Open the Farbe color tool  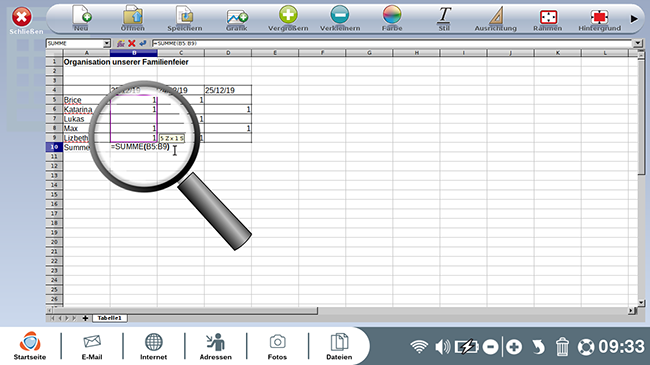click(x=392, y=18)
